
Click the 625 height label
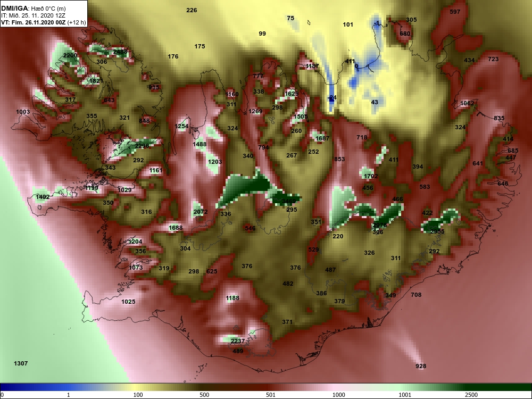(212, 271)
